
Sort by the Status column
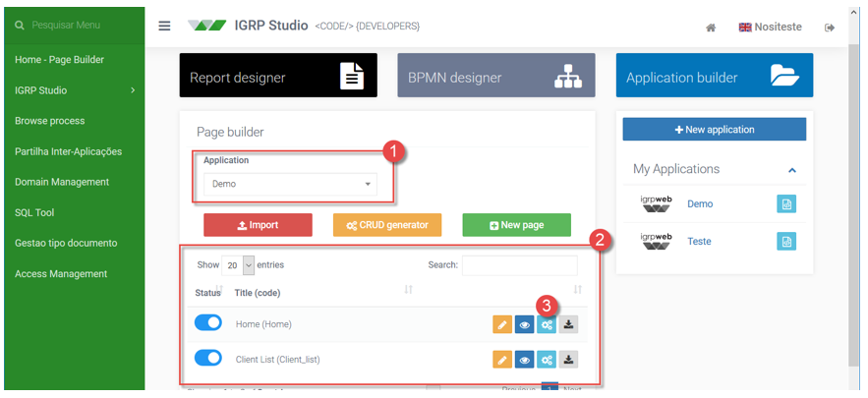pos(208,293)
